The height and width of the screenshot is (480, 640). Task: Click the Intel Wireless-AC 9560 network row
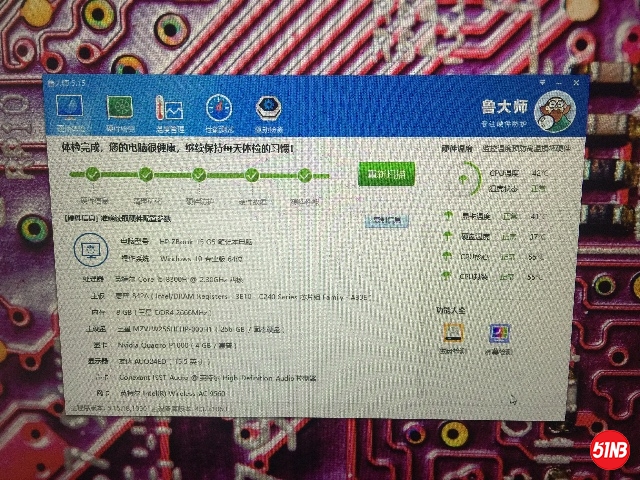pyautogui.click(x=159, y=393)
